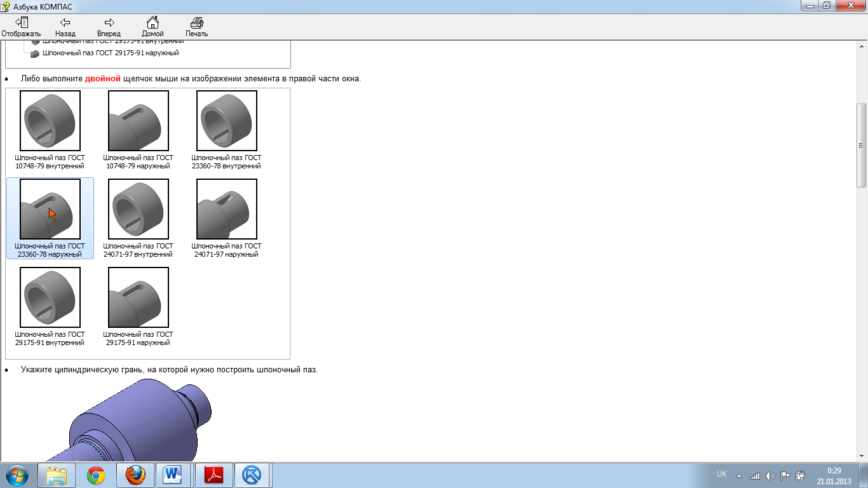This screenshot has height=488, width=868.
Task: Select tree row Шпоночный паз ГОСТ 29175-91 наружный
Action: (x=105, y=53)
